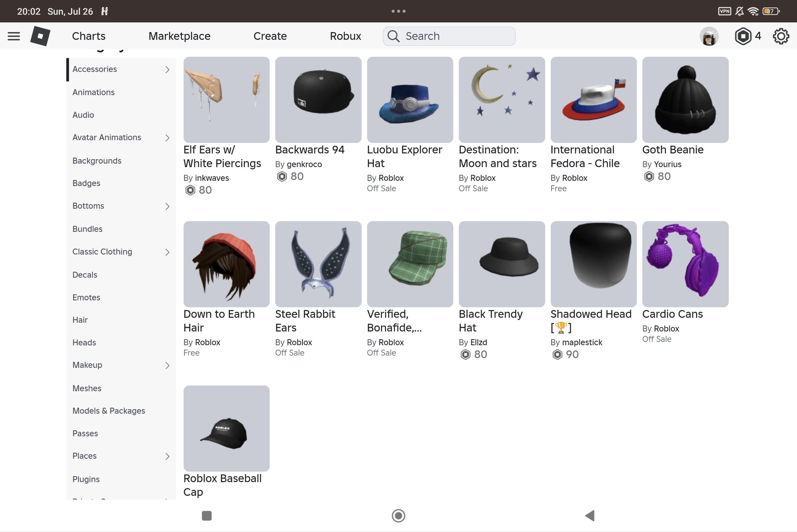
Task: Select the Audio category
Action: click(83, 115)
